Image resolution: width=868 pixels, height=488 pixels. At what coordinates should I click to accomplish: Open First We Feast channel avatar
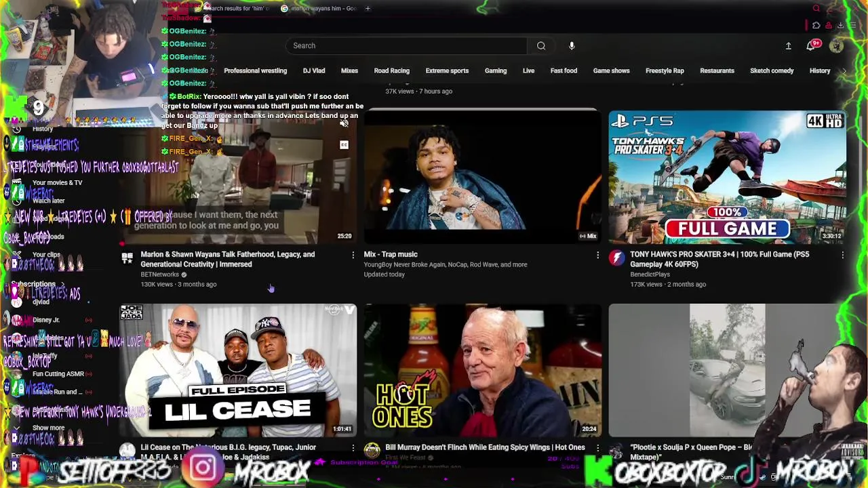pos(372,451)
